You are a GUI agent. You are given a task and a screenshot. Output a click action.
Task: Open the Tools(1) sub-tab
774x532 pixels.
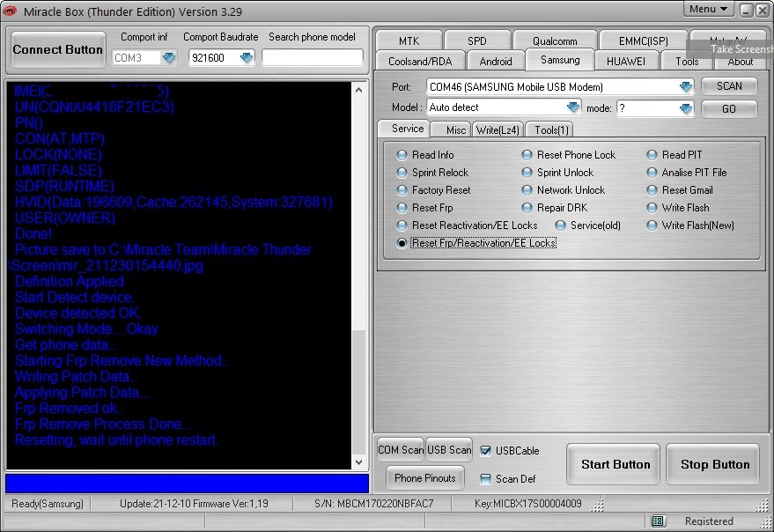pos(551,129)
